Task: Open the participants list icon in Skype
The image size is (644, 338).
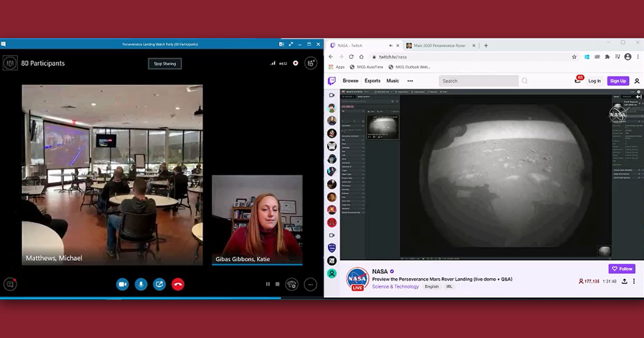Action: 10,63
